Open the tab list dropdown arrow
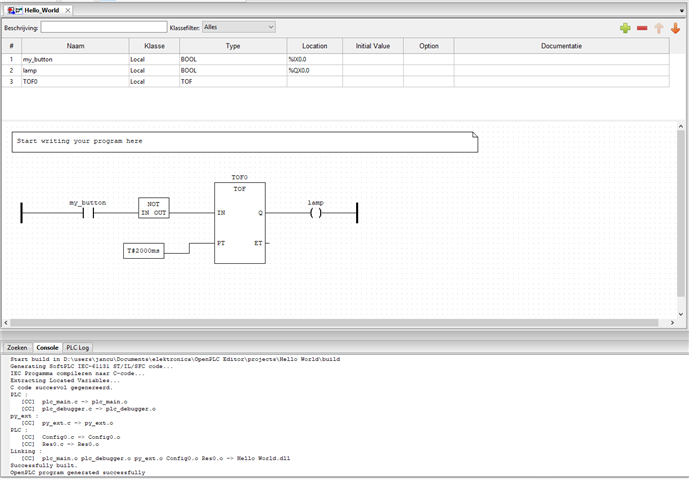The image size is (689, 480). [x=682, y=11]
